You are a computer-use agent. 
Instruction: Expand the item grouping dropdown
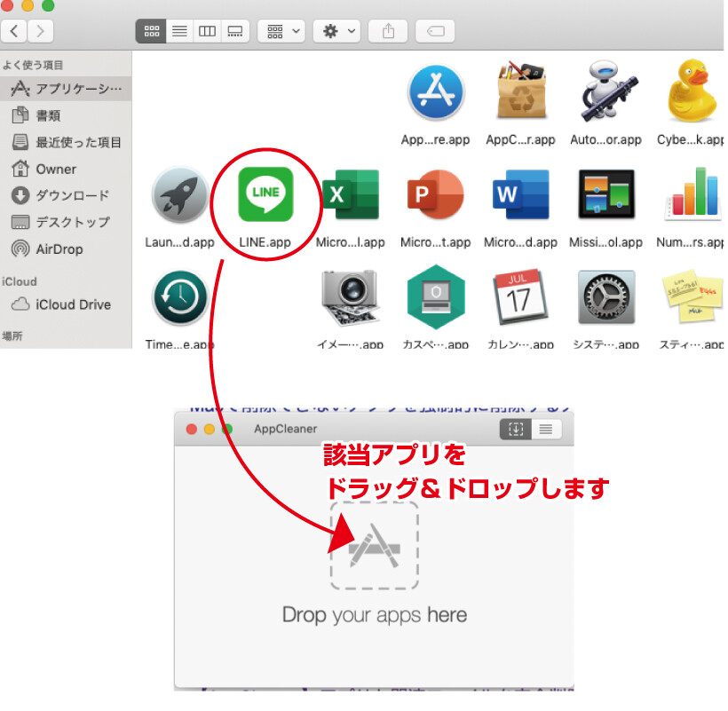[x=281, y=31]
